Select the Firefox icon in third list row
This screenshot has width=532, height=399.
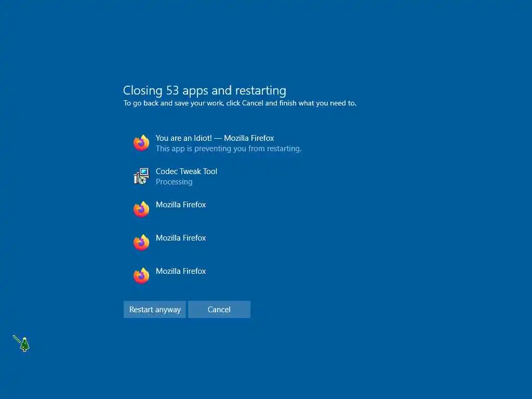pos(141,209)
